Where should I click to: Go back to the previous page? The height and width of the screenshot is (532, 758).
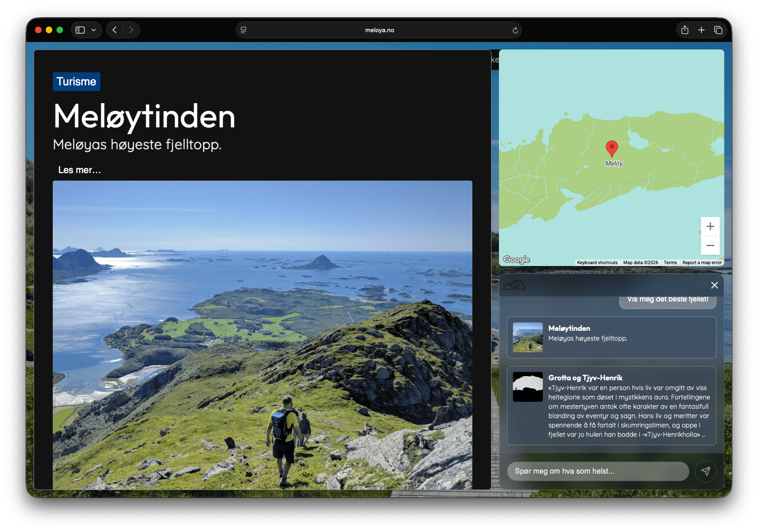[115, 30]
